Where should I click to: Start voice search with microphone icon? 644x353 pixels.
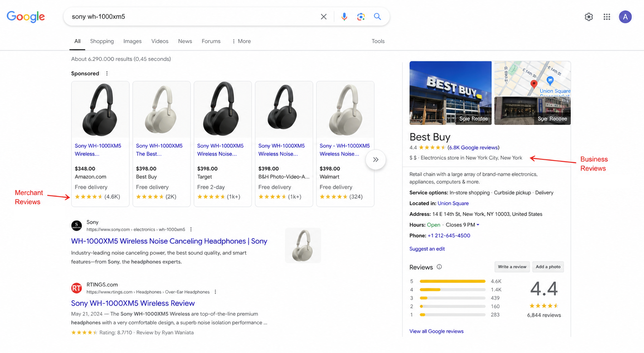point(344,17)
